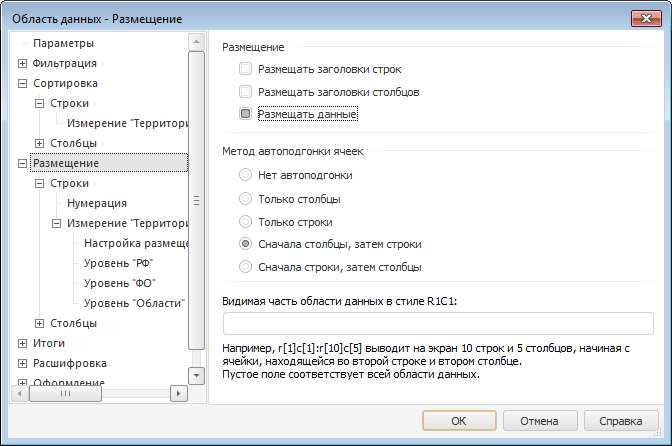Enable Размещать заголовки строк checkbox
The height and width of the screenshot is (446, 672).
(246, 70)
